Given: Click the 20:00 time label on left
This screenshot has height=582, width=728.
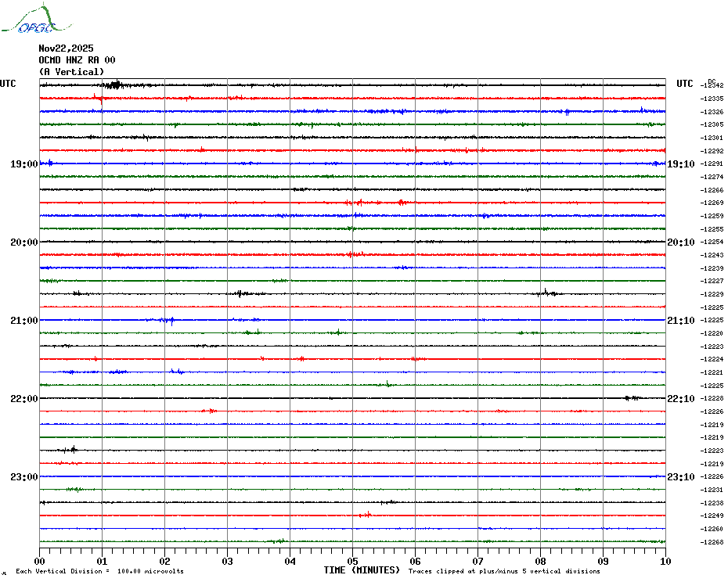Looking at the screenshot, I should [23, 242].
